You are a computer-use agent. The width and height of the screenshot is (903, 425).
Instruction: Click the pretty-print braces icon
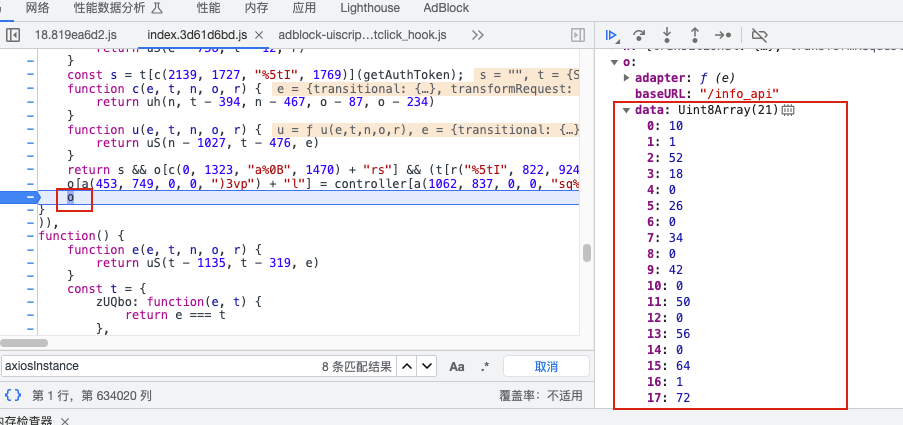tap(13, 395)
